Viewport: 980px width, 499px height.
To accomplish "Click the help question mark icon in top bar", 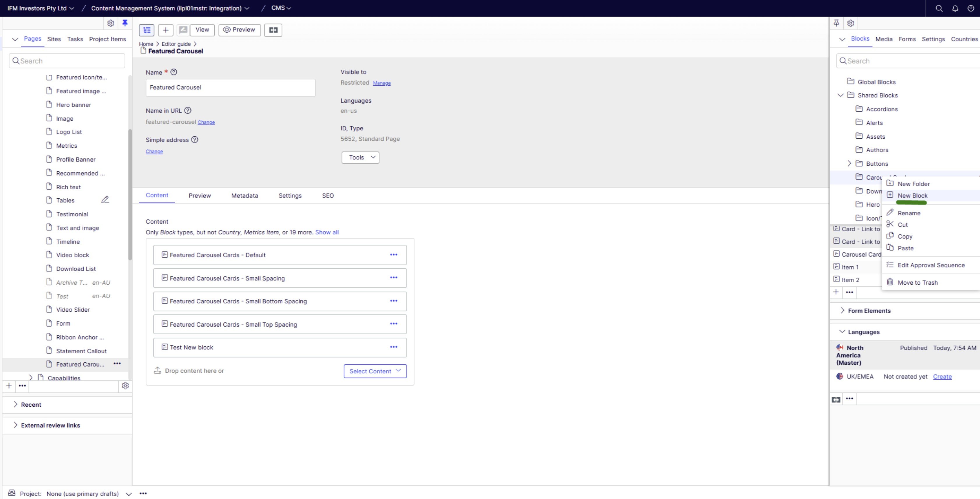I will tap(970, 8).
